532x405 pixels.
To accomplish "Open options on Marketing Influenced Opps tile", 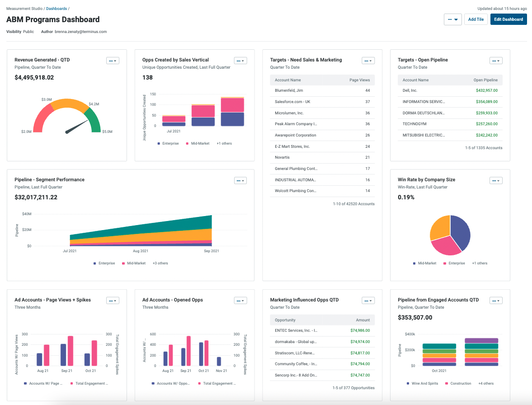I will click(367, 300).
